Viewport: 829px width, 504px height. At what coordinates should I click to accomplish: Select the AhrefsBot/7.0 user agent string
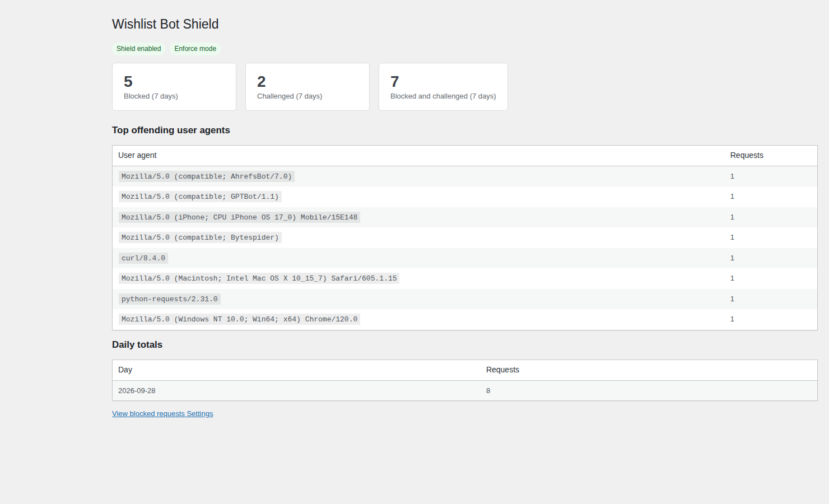pyautogui.click(x=207, y=176)
